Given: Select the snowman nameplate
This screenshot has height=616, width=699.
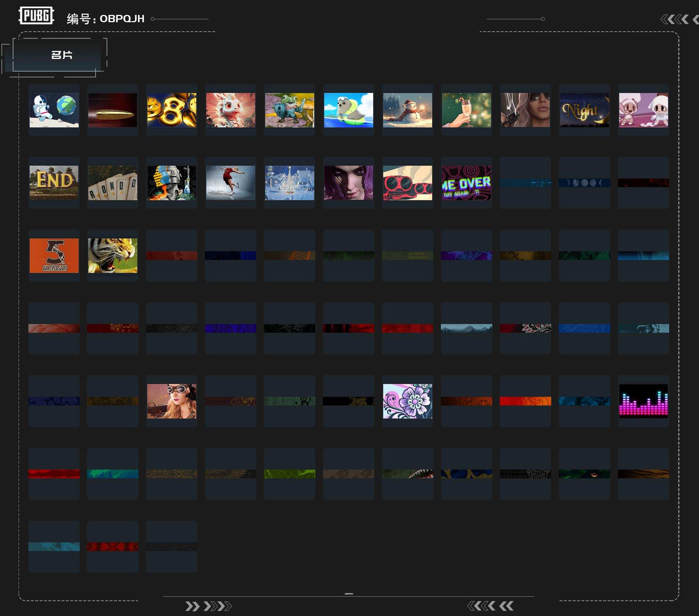Looking at the screenshot, I should (407, 110).
